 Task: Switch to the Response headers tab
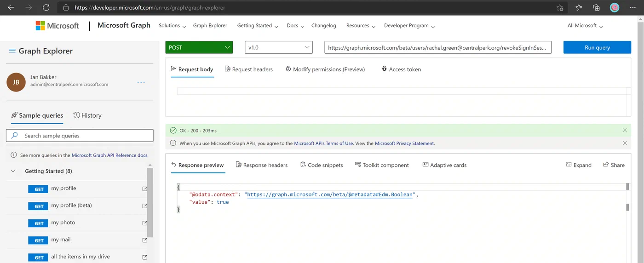(x=262, y=165)
